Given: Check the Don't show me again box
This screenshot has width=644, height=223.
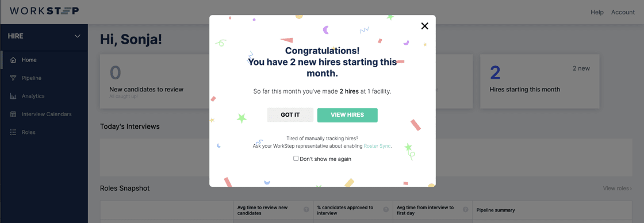Looking at the screenshot, I should pyautogui.click(x=296, y=159).
